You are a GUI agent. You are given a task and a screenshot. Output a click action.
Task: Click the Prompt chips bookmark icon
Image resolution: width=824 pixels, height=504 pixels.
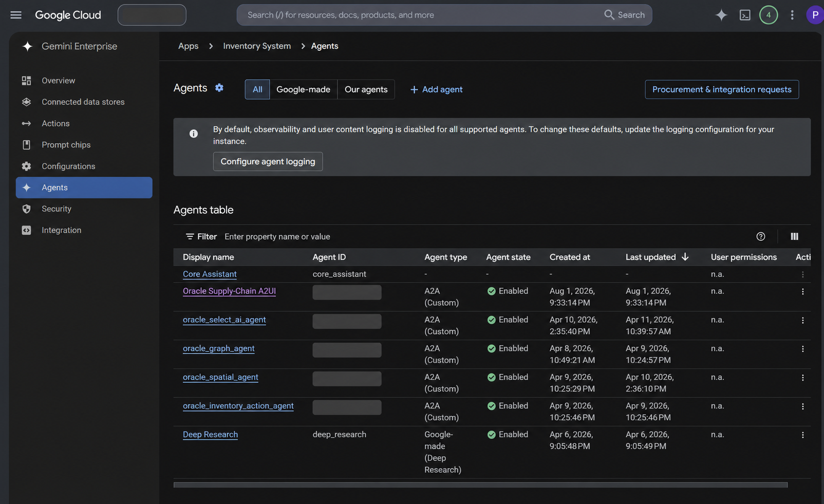click(26, 145)
